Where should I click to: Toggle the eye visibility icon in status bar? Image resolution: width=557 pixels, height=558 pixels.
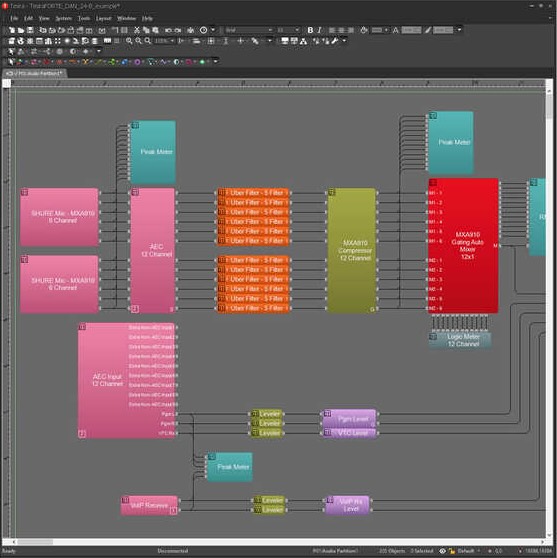(x=442, y=551)
